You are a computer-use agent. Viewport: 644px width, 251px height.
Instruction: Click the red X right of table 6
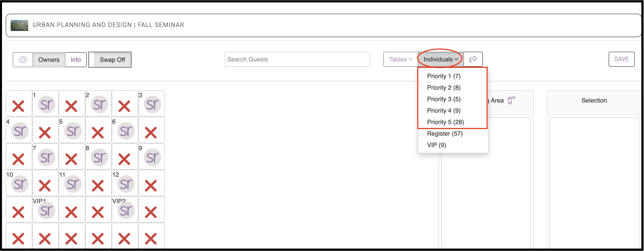[x=151, y=133]
